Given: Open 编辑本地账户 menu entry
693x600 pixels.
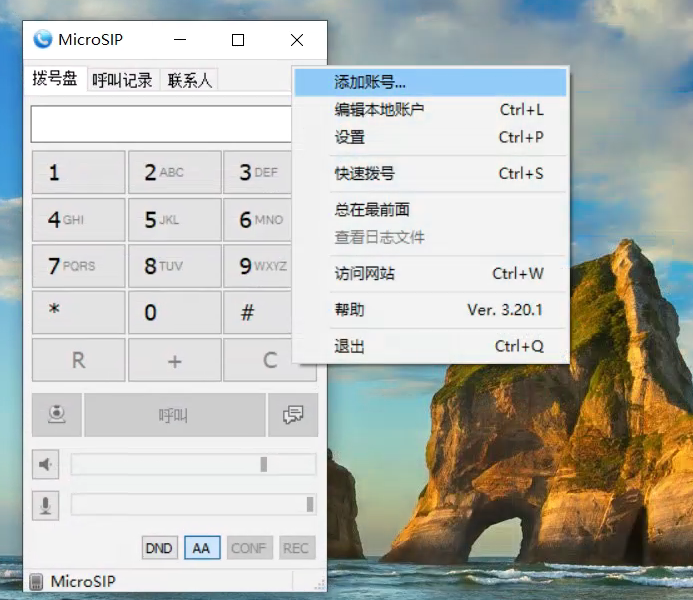Looking at the screenshot, I should (379, 109).
